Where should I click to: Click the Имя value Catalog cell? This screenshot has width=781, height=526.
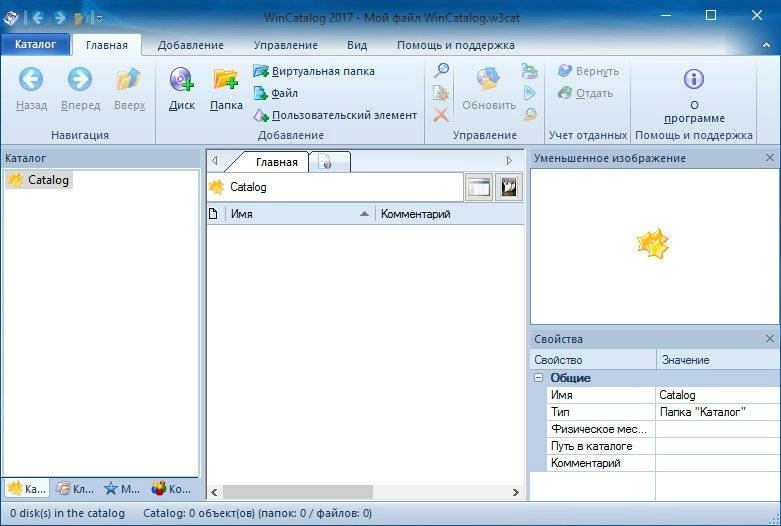point(718,395)
